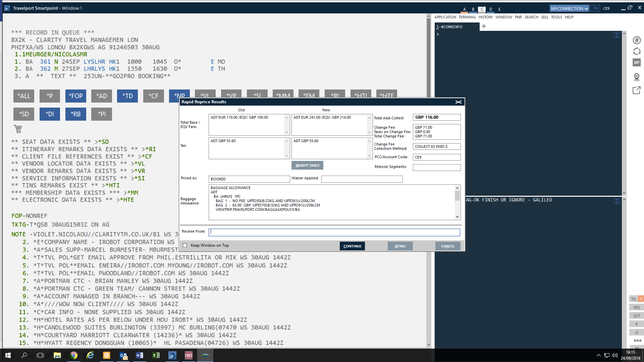
Task: Click the *FOP form of payment button
Action: (x=75, y=96)
